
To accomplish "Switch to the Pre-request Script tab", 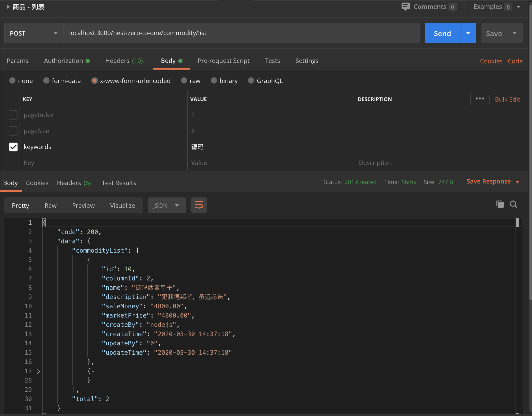I will coord(223,61).
